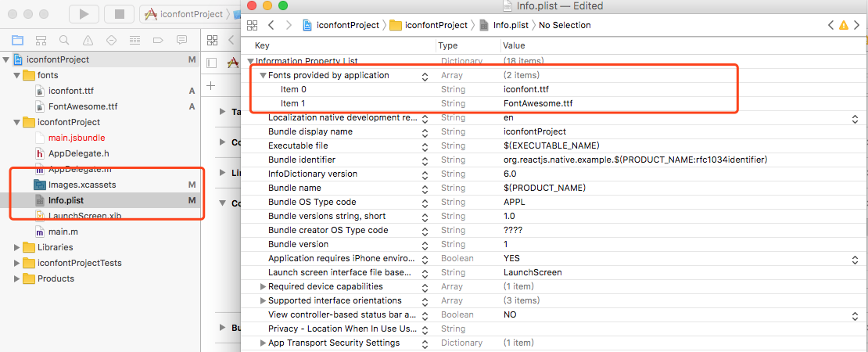Expand the Libraries folder in navigator
Screen dimensions: 868x352
16,247
